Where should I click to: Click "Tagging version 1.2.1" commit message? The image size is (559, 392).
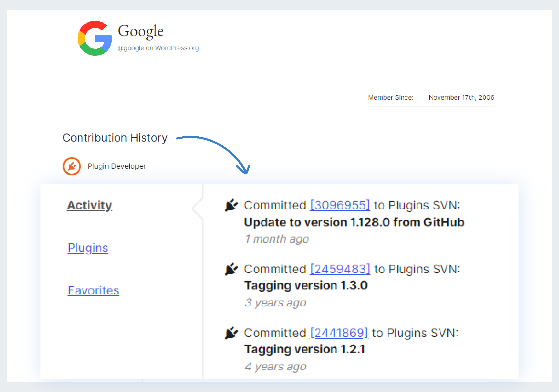(x=305, y=349)
